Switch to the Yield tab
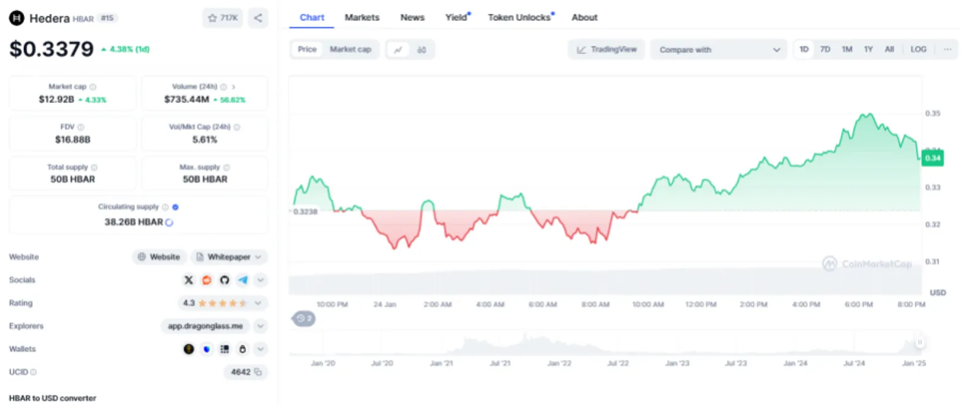 click(x=457, y=18)
